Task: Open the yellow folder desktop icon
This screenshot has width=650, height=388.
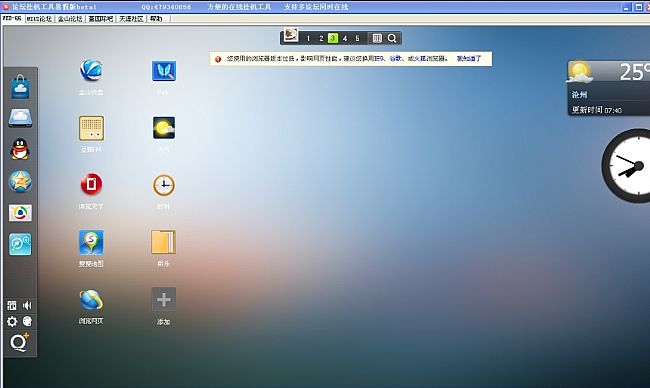Action: 163,242
